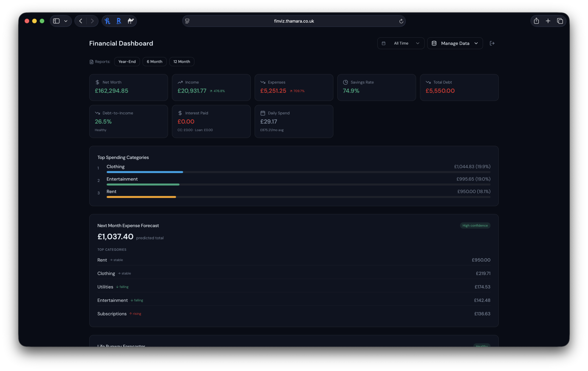Image resolution: width=588 pixels, height=371 pixels.
Task: Switch to the 6 Month report
Action: pos(154,61)
